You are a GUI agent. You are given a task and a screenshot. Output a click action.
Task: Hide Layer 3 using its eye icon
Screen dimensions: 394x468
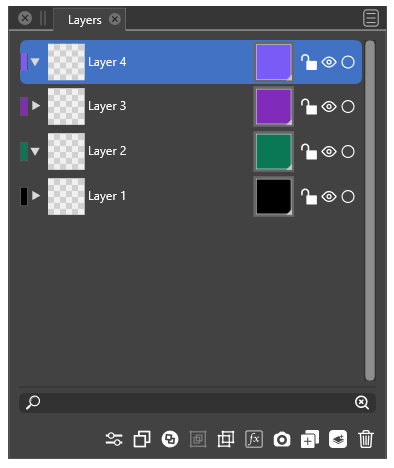(329, 107)
